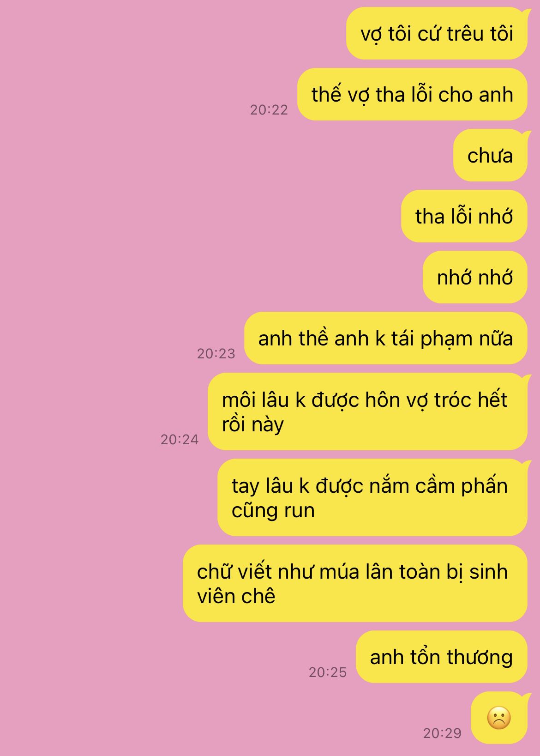Tap 'viên chê' text in the bubble

[236, 596]
